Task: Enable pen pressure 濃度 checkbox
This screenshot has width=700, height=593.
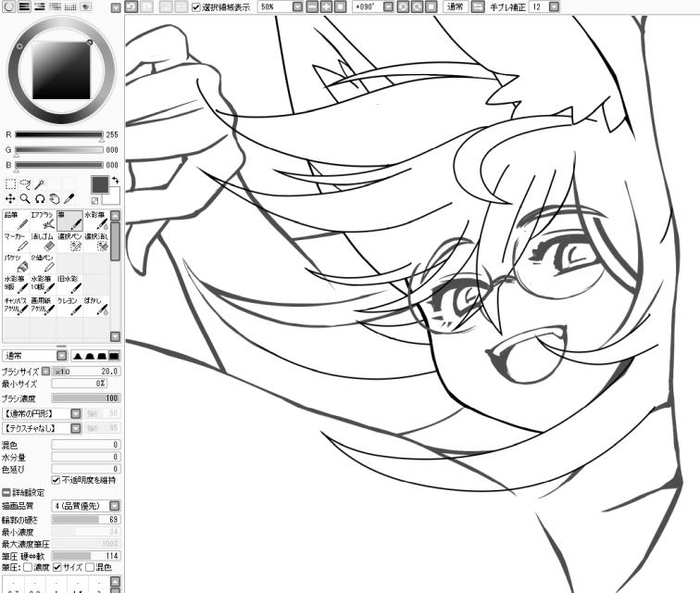Action: 28,568
